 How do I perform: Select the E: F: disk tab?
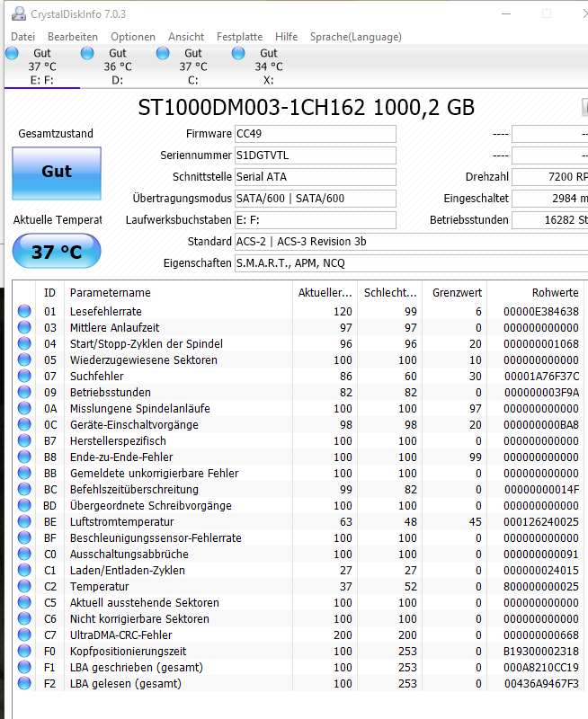tap(42, 67)
